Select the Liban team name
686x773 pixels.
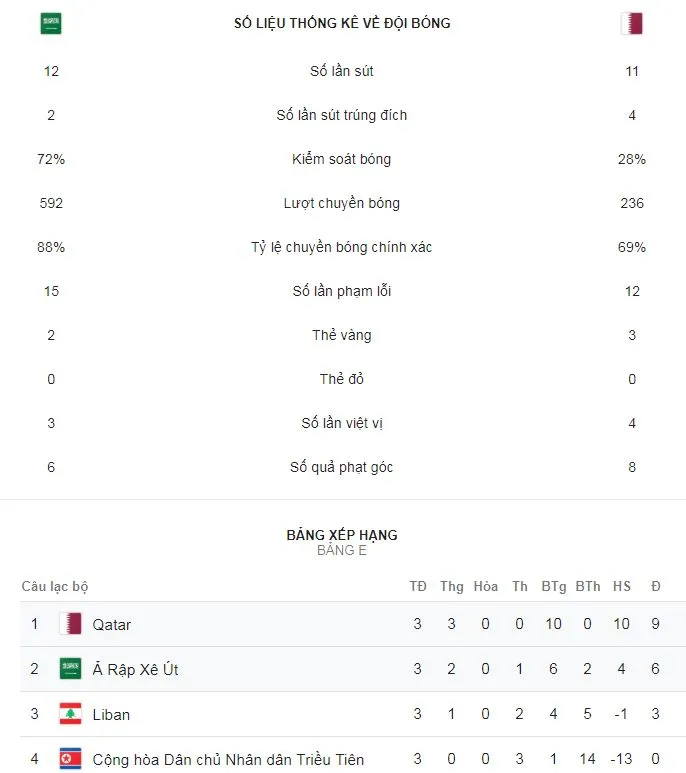tap(111, 714)
